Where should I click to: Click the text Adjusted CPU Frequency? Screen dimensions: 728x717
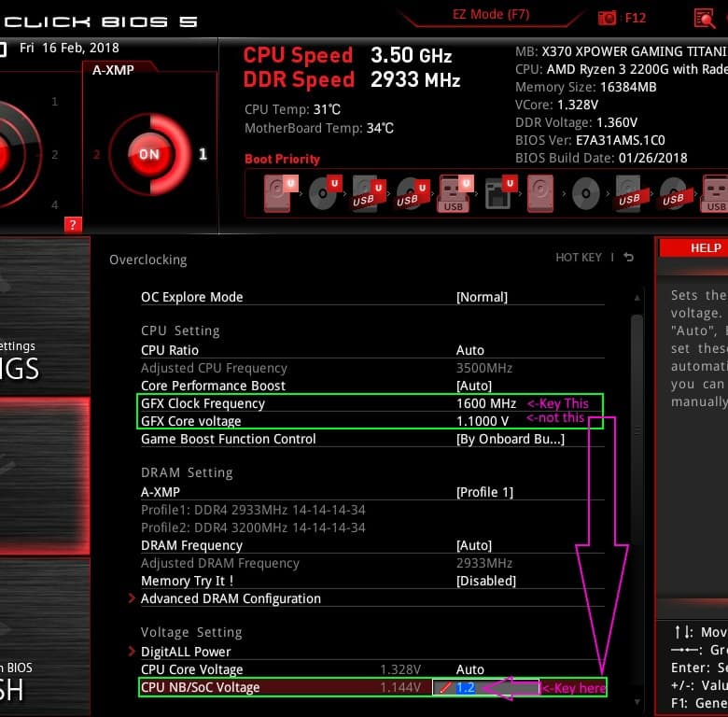click(214, 368)
